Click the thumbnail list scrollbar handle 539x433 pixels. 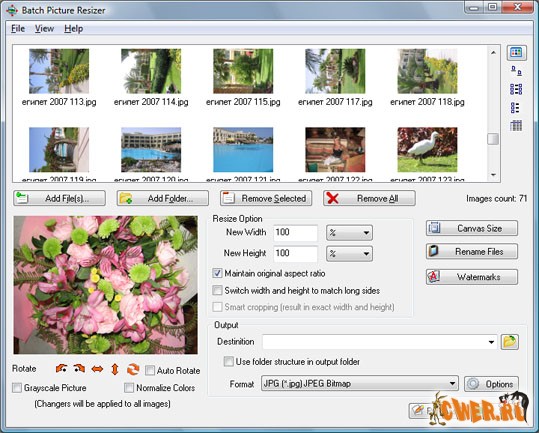pyautogui.click(x=493, y=139)
